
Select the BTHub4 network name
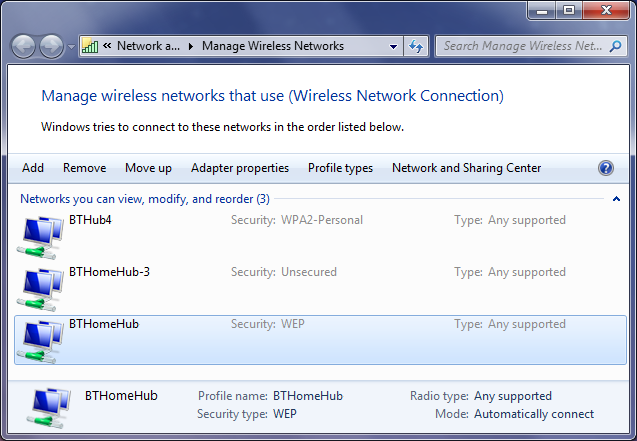(90, 220)
